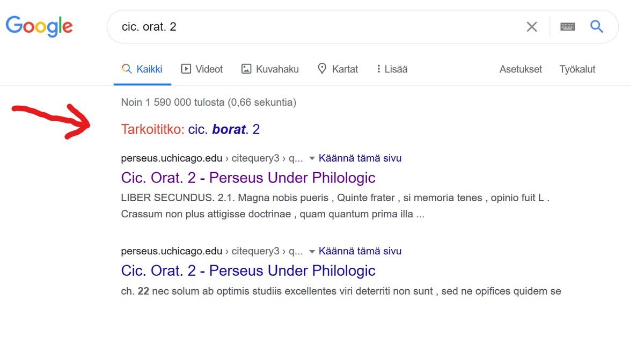Expand the dropdown arrow beside first result URL
Screen dimensions: 644x337
tap(312, 159)
